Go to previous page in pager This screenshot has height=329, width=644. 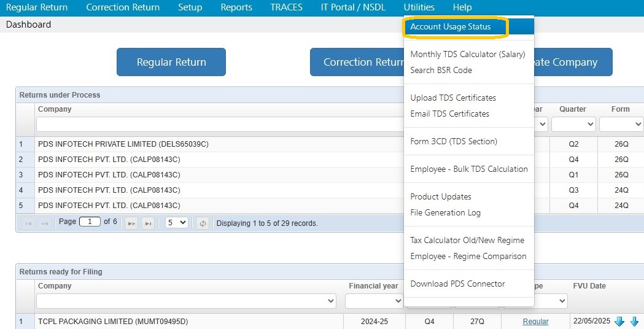[x=44, y=223]
